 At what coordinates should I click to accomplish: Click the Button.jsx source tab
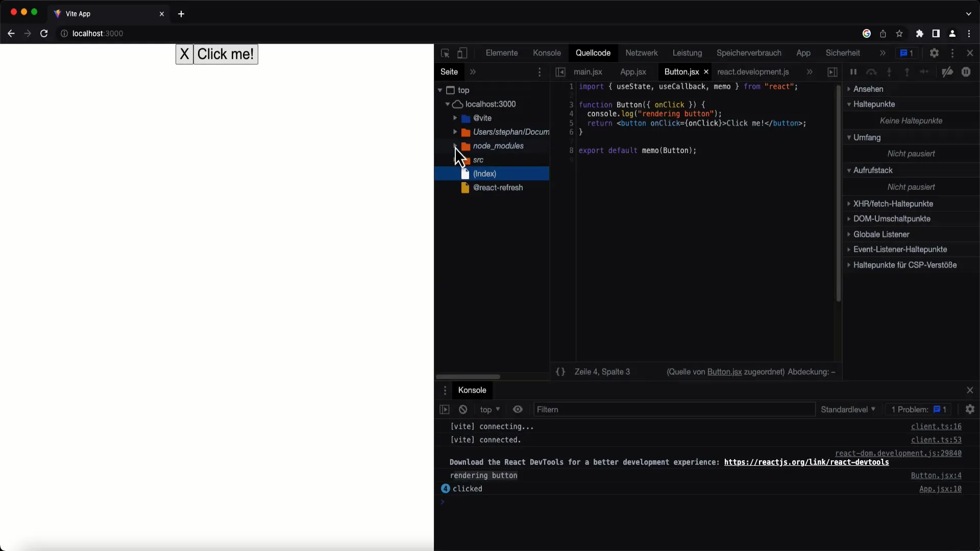coord(680,71)
